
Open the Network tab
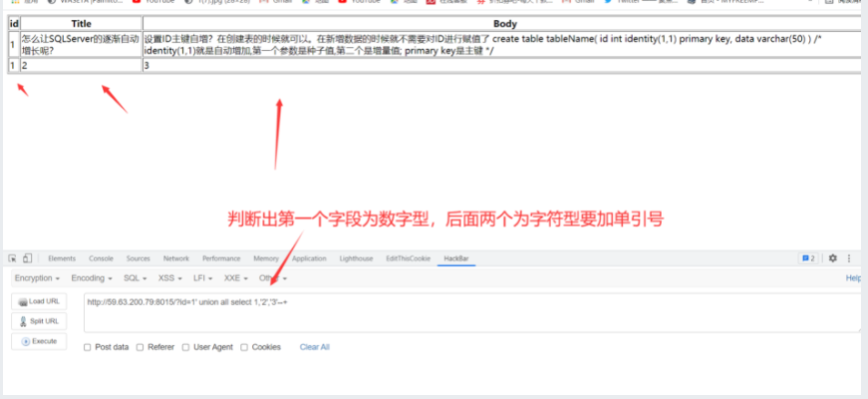(176, 258)
